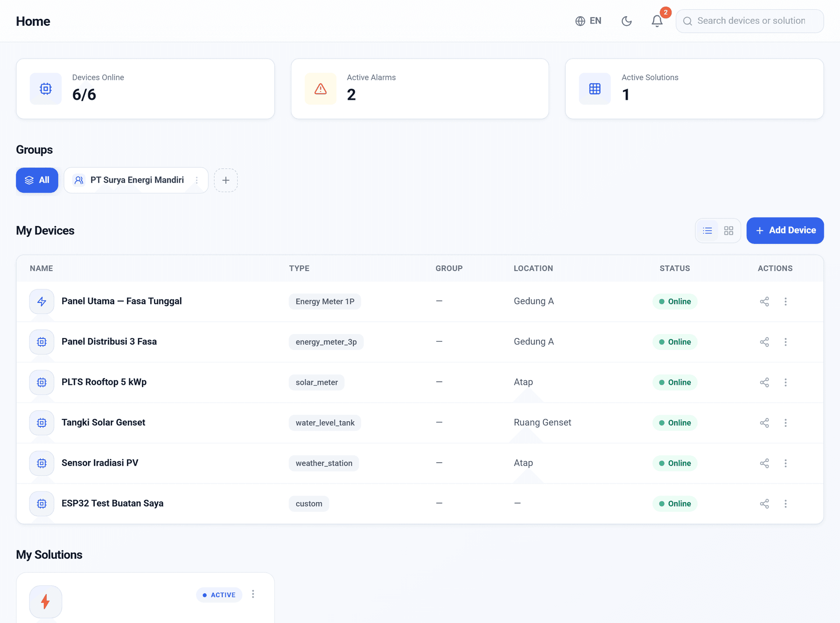Open the solution card options menu
840x623 pixels.
coord(253,594)
